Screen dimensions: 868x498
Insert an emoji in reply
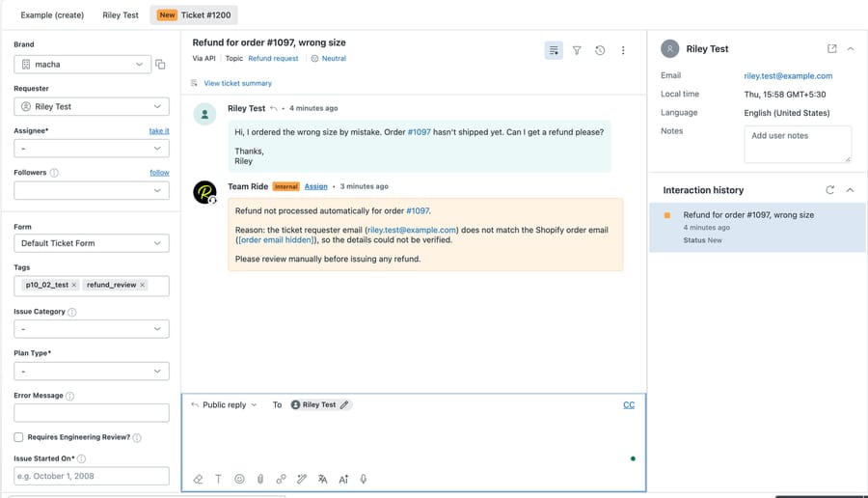point(239,479)
